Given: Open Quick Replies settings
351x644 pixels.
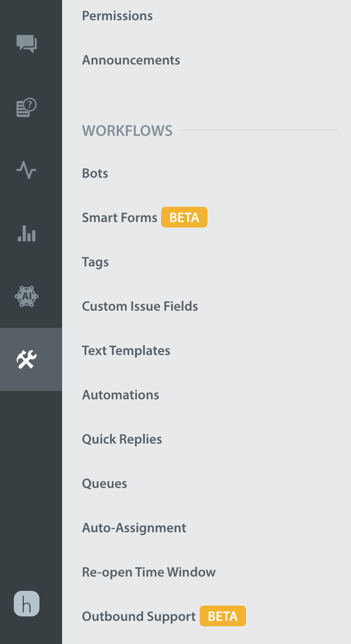Looking at the screenshot, I should [x=122, y=439].
